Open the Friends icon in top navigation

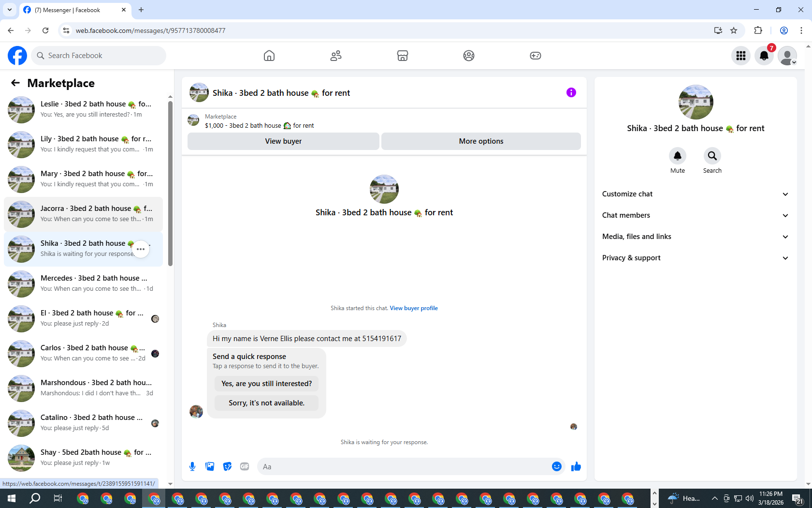coord(336,56)
